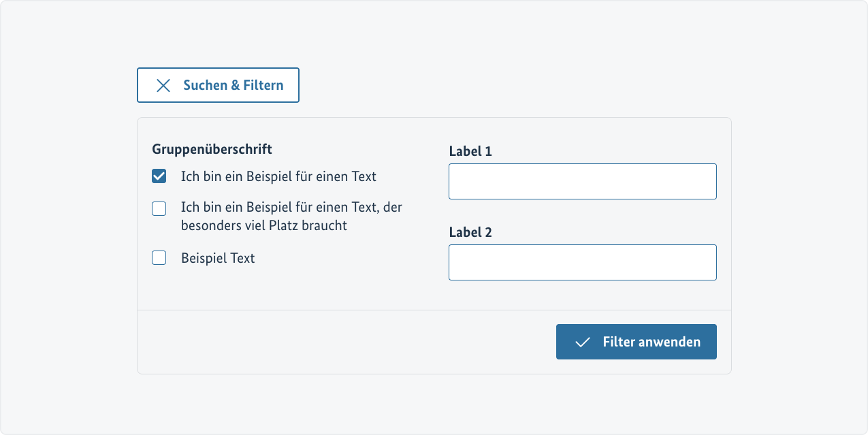Uncheck the checked 'Beispiel für einen Text' checkbox
This screenshot has width=868, height=435.
pyautogui.click(x=159, y=177)
